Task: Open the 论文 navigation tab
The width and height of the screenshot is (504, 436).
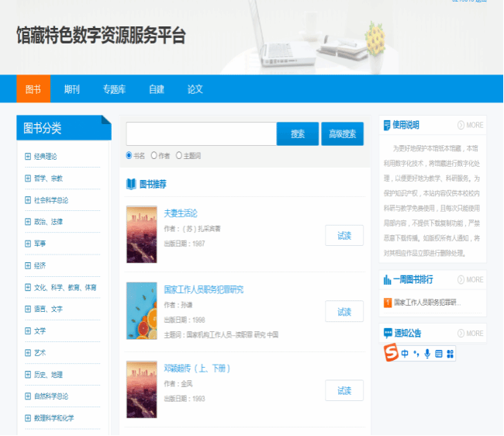Action: coord(195,89)
